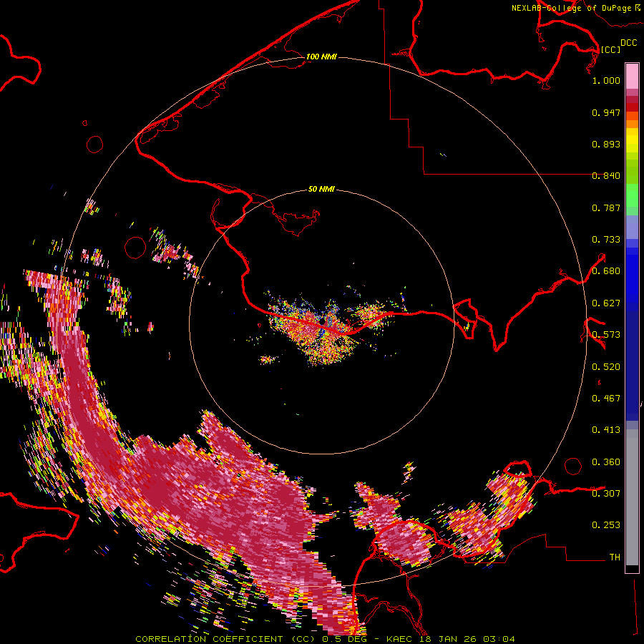644x644 pixels.
Task: Click the 0.307 color scale value
Action: (606, 493)
